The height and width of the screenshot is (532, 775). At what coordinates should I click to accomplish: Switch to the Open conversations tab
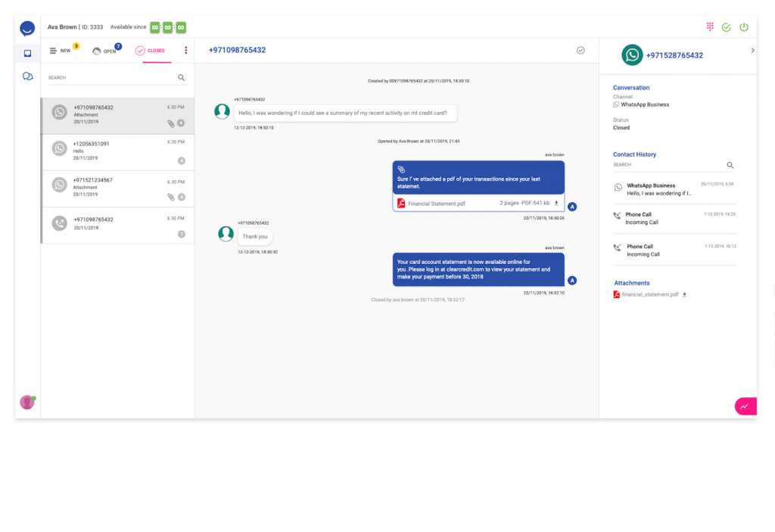[107, 51]
